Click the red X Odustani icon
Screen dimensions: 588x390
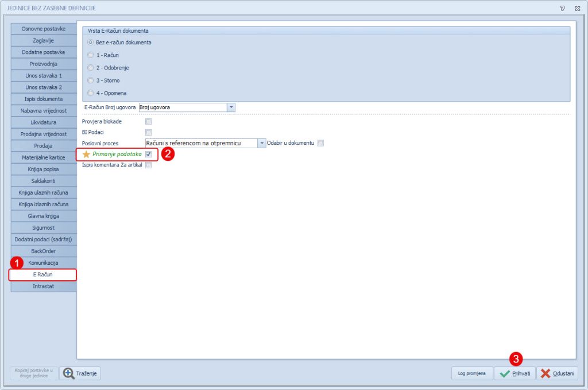click(546, 373)
